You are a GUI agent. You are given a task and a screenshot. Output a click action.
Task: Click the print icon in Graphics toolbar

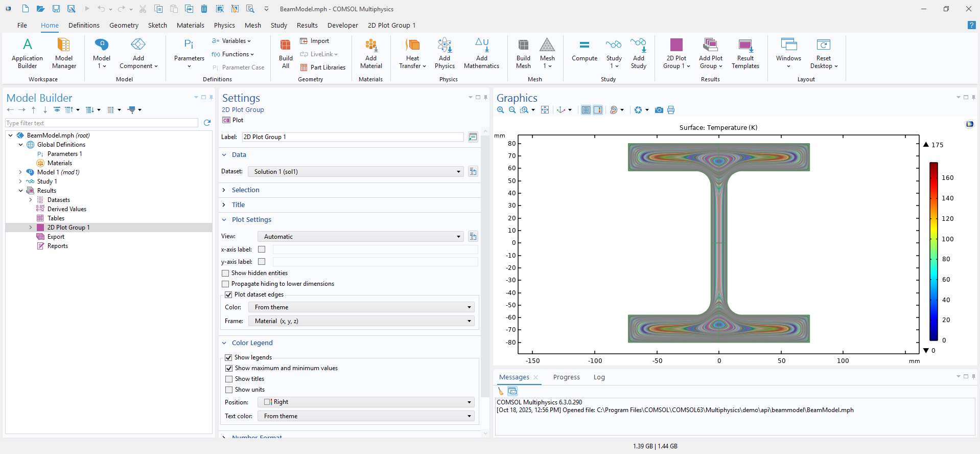click(671, 110)
